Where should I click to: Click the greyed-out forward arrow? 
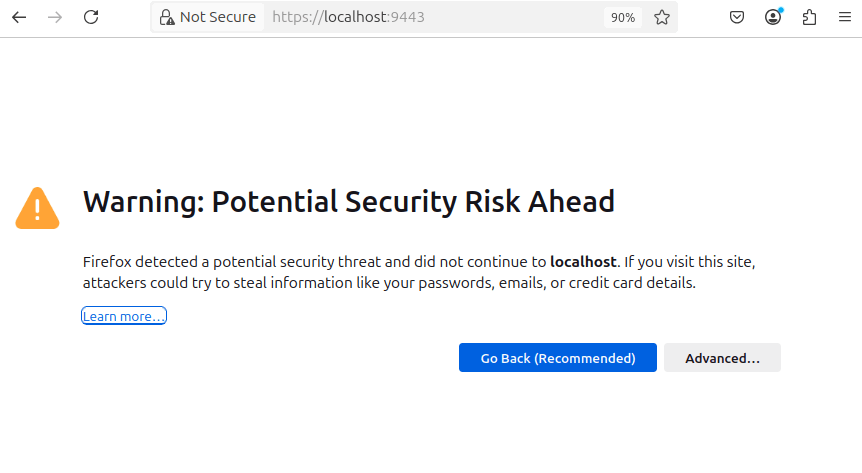[55, 17]
